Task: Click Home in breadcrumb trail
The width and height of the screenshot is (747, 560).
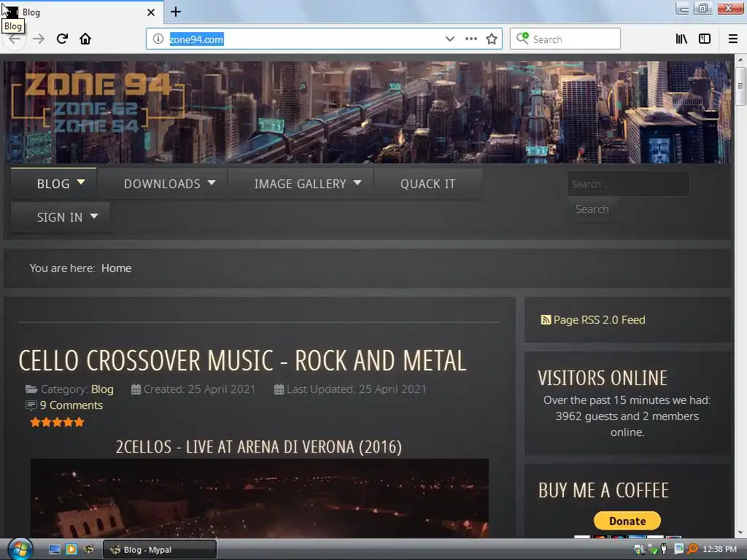Action: (x=116, y=268)
